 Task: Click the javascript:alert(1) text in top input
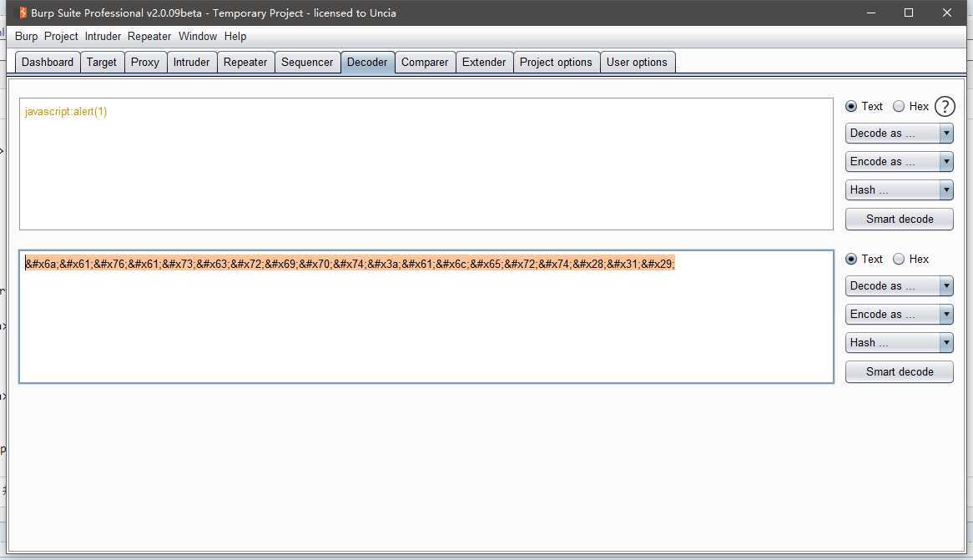(x=66, y=112)
